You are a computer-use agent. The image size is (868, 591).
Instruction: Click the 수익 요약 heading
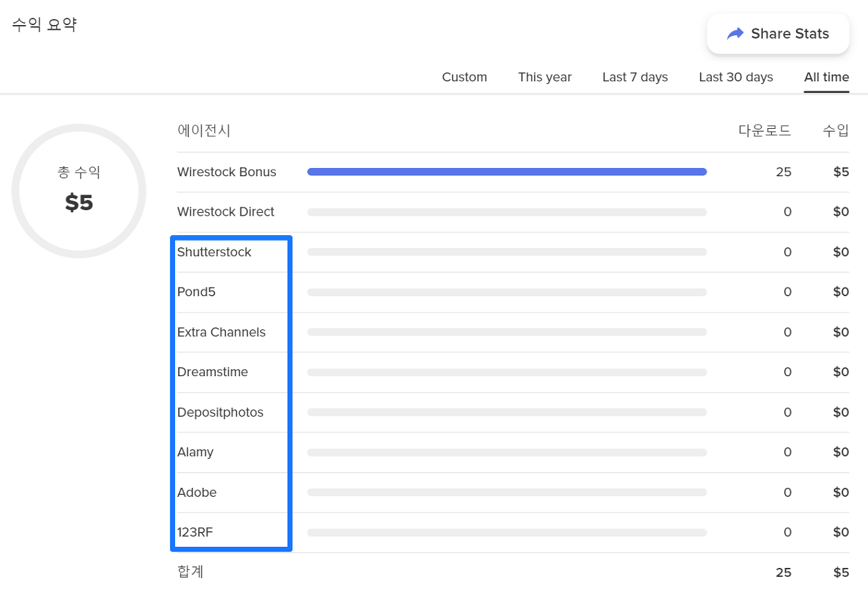point(44,25)
